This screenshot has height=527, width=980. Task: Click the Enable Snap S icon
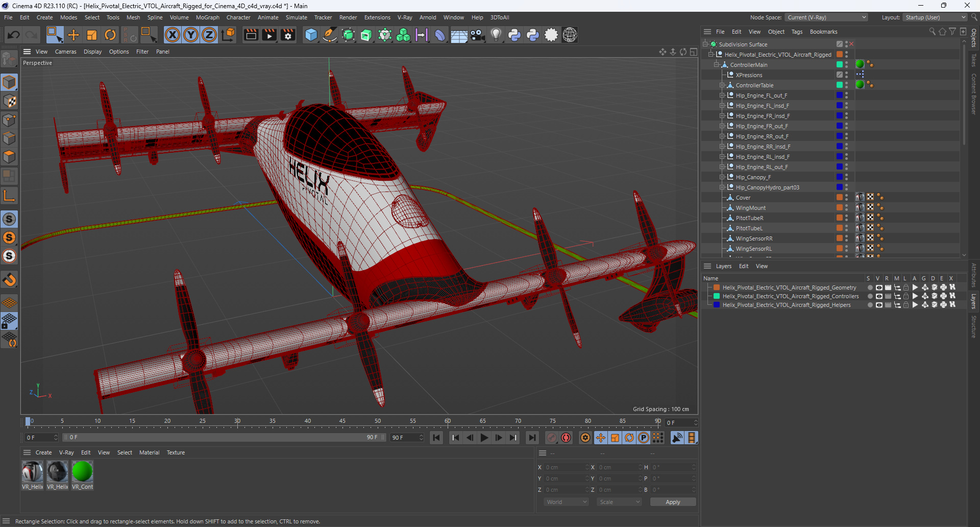[9, 219]
